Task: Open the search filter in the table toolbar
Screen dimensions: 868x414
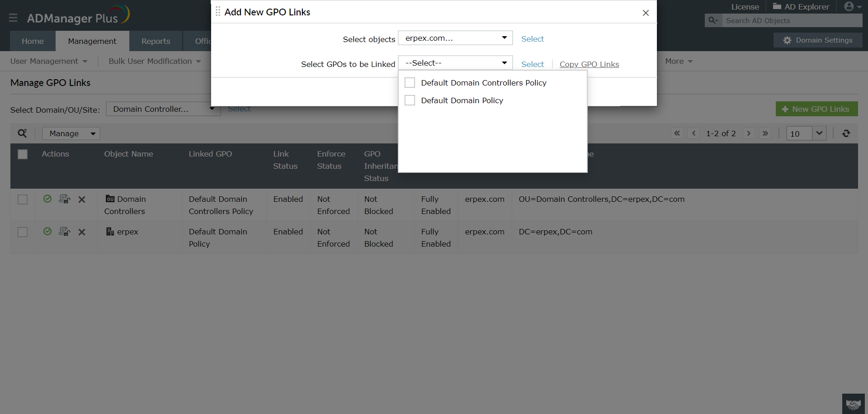Action: point(22,133)
